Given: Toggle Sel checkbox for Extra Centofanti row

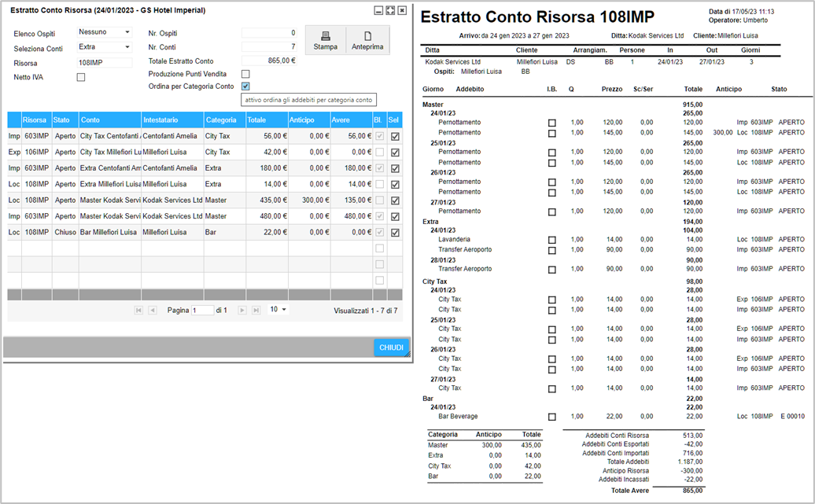Looking at the screenshot, I should pos(395,169).
